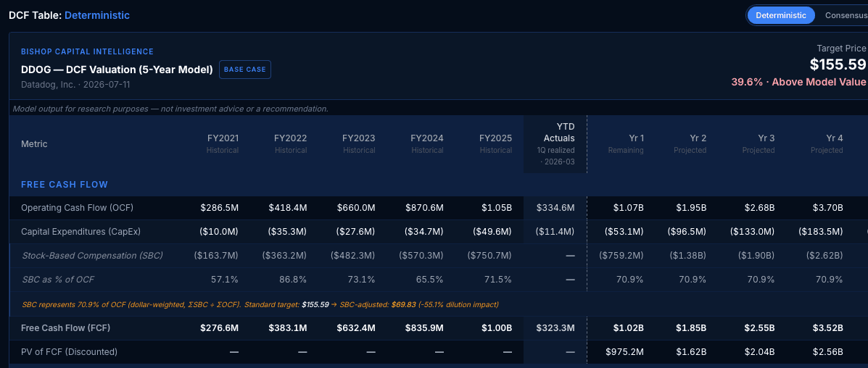This screenshot has width=868, height=368.
Task: Switch to Consensus mode tab
Action: point(846,15)
